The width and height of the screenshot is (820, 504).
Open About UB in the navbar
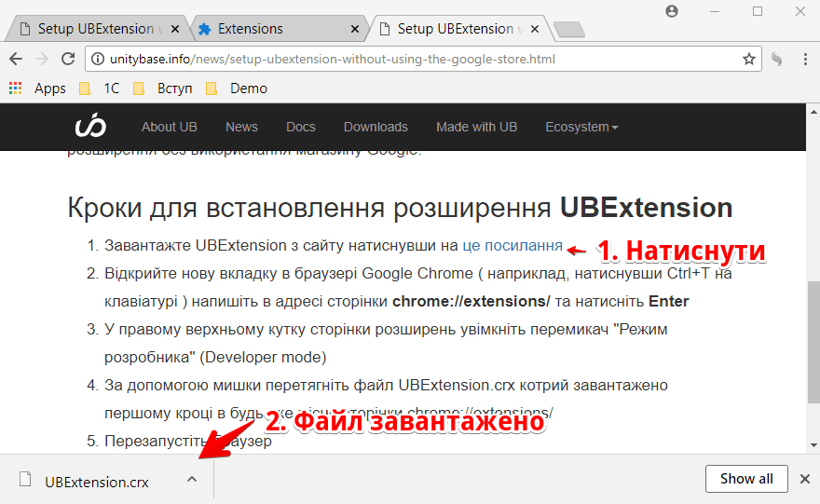[x=169, y=127]
